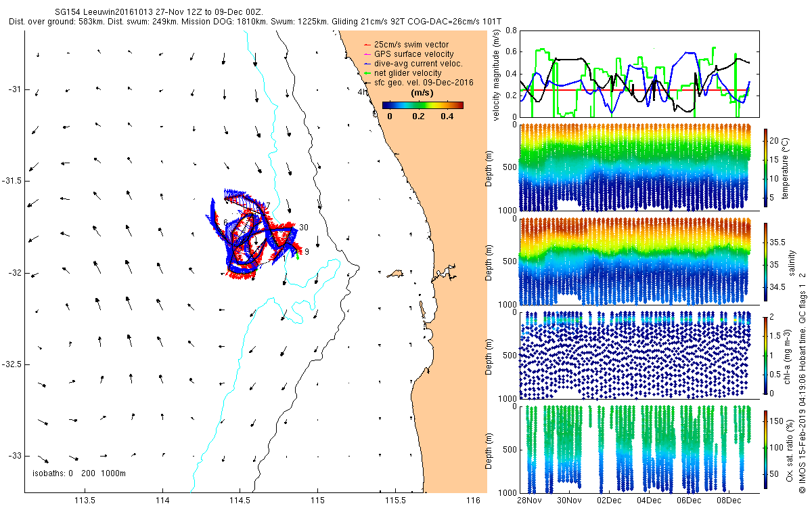The image size is (812, 508).
Task: Click the velocity magnitude time-series plot
Action: 639,73
